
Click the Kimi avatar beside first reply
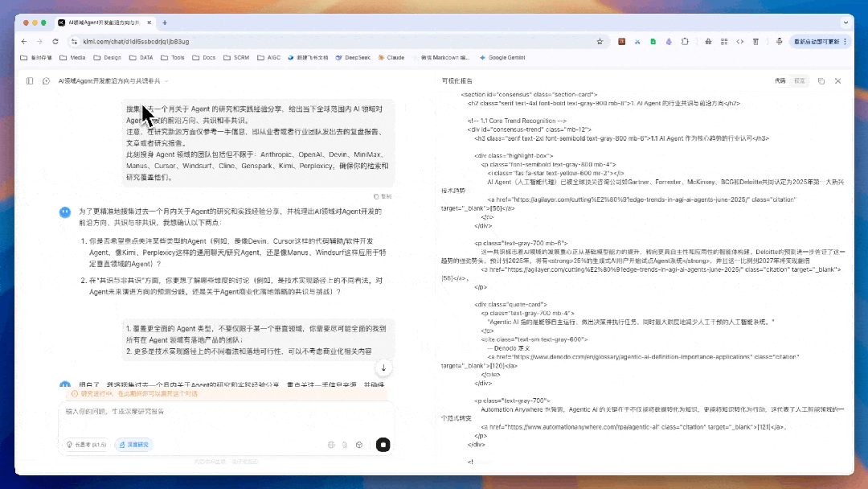65,212
